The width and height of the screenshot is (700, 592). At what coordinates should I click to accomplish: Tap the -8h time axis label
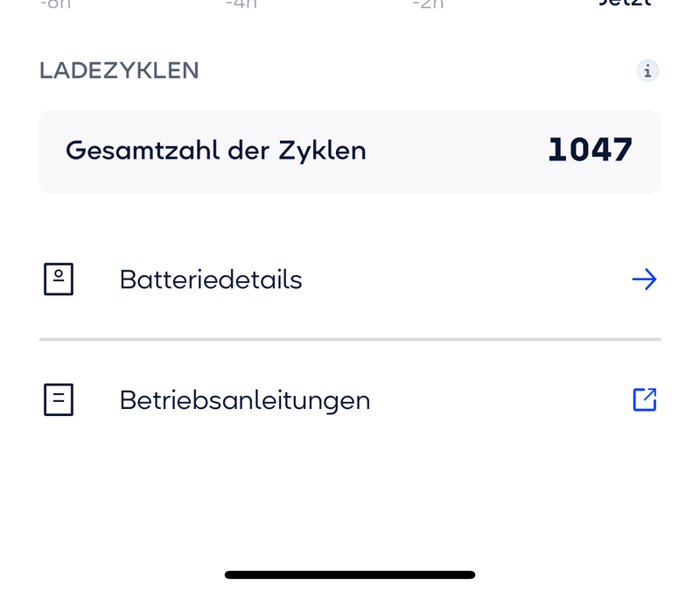[56, 4]
